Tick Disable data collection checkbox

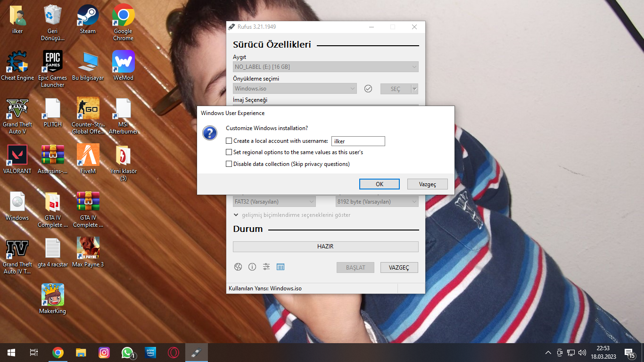click(x=229, y=164)
